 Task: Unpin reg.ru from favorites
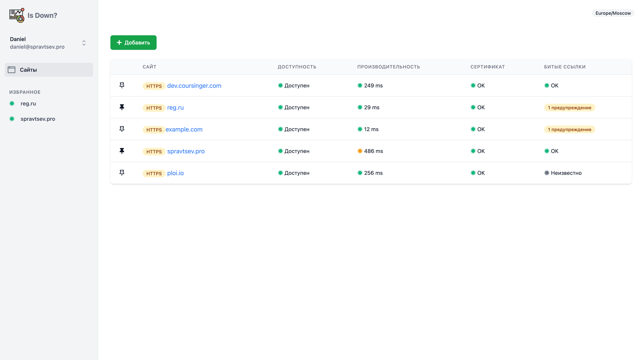tap(122, 107)
